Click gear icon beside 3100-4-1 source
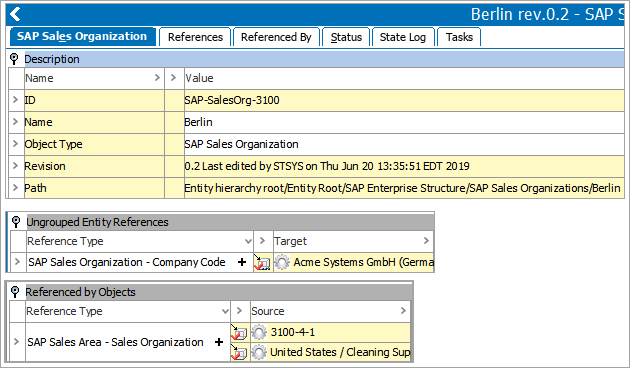Viewport: 630px width, 368px height. tap(259, 332)
